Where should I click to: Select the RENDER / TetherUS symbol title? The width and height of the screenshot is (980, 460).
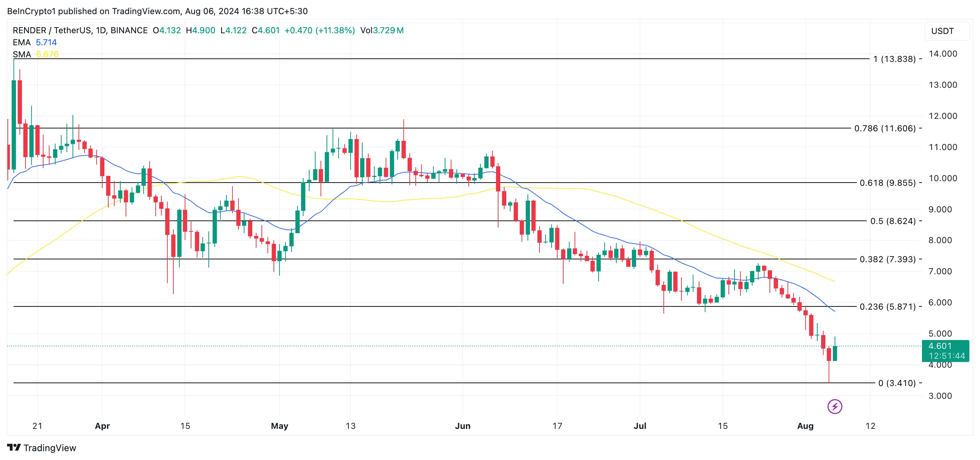[80, 30]
